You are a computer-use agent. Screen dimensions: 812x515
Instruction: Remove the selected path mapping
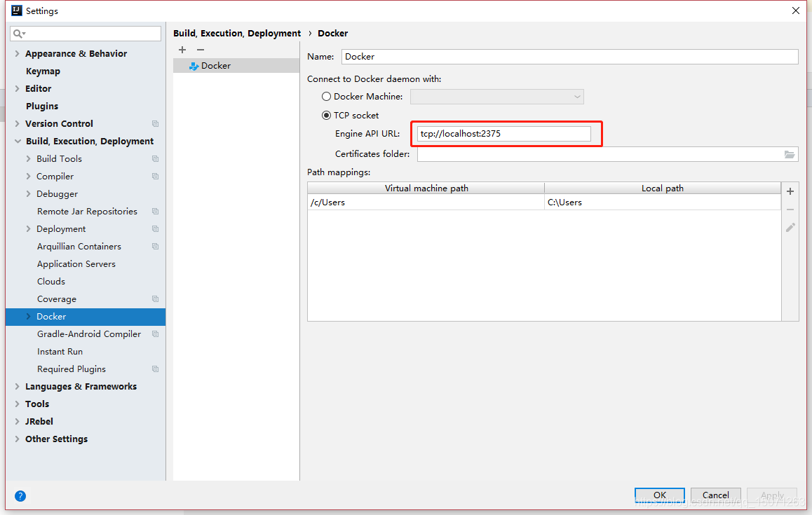coord(790,210)
